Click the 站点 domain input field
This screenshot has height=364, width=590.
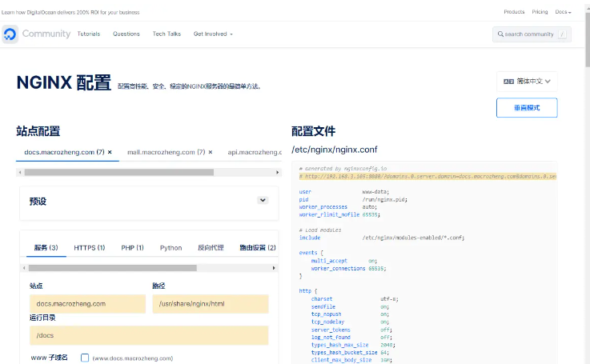[88, 304]
